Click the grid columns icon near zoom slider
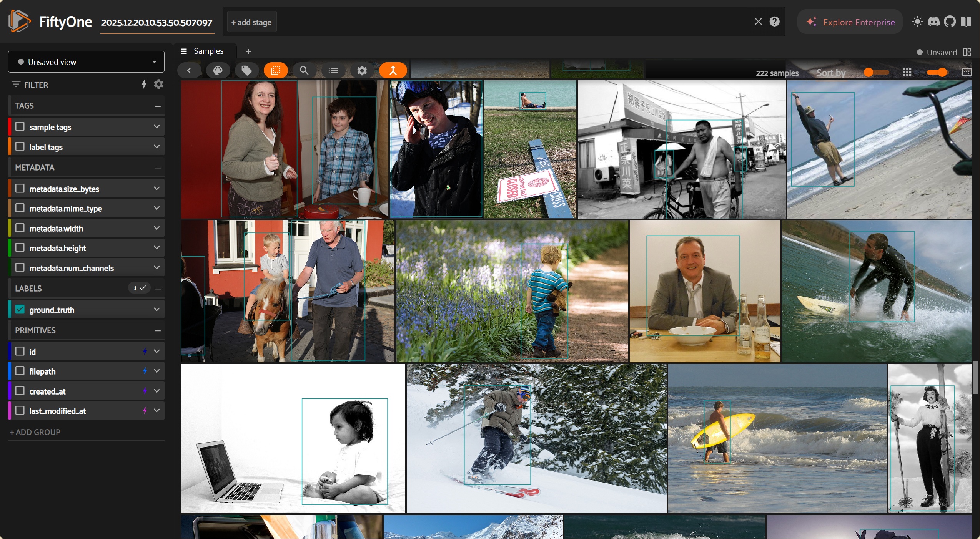This screenshot has height=539, width=980. [x=907, y=72]
